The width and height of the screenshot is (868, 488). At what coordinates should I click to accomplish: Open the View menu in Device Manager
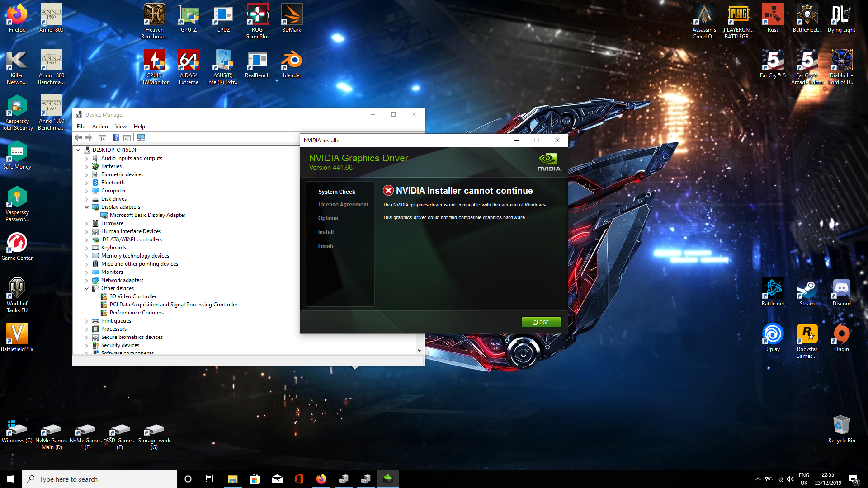(121, 127)
